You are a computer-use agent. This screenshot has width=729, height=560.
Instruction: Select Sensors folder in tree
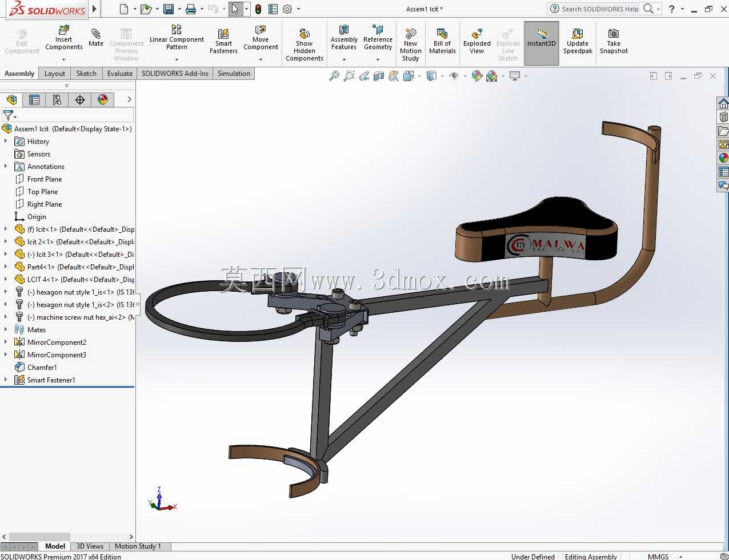[x=39, y=154]
